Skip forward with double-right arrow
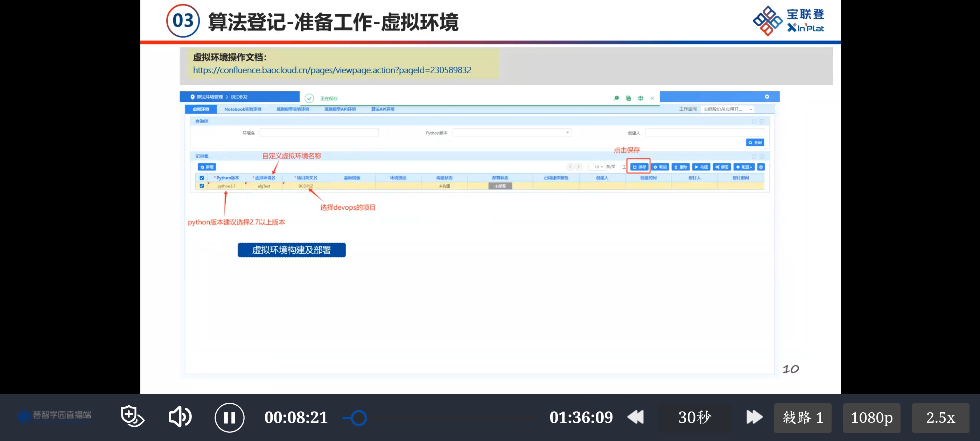Viewport: 980px width, 441px height. (x=754, y=417)
